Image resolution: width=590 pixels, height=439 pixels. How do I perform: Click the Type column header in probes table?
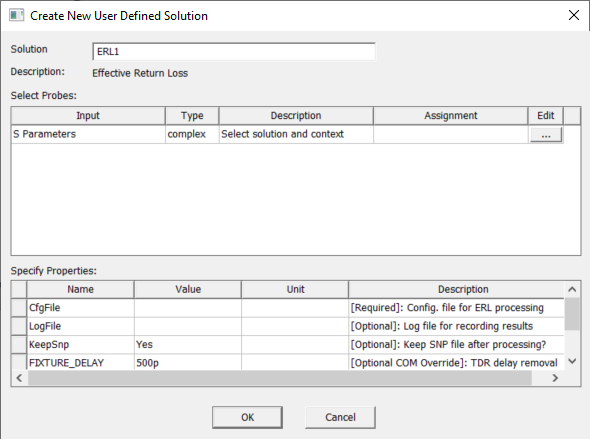[192, 116]
